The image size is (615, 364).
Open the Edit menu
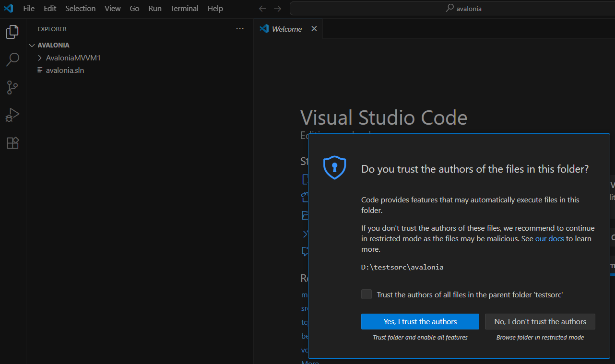[50, 9]
